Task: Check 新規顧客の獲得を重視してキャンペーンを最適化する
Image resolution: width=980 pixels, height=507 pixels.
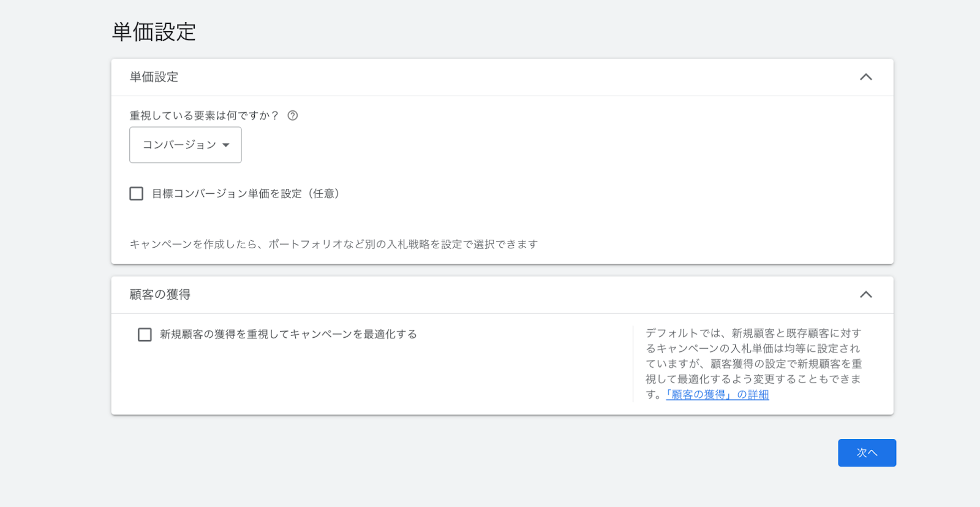Action: [145, 335]
